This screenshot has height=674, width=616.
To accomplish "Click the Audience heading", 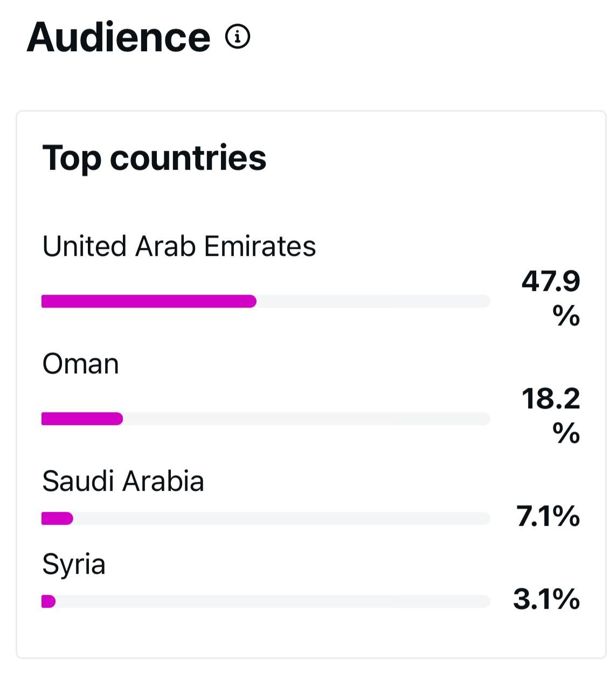I will 119,37.
